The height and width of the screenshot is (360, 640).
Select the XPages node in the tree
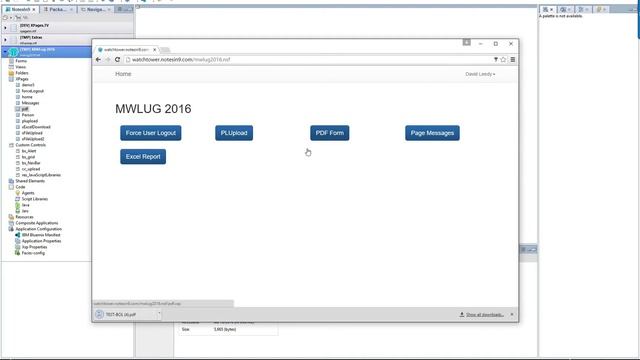point(22,79)
